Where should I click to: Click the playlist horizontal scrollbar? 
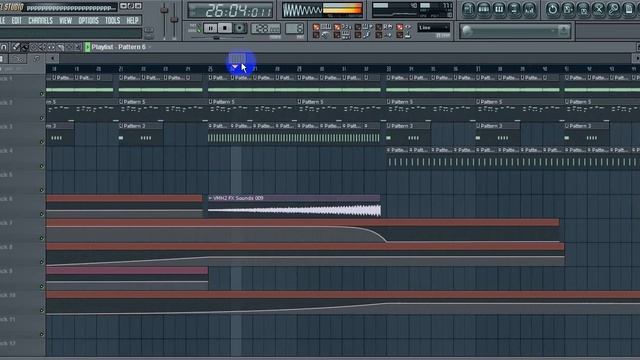point(344,59)
